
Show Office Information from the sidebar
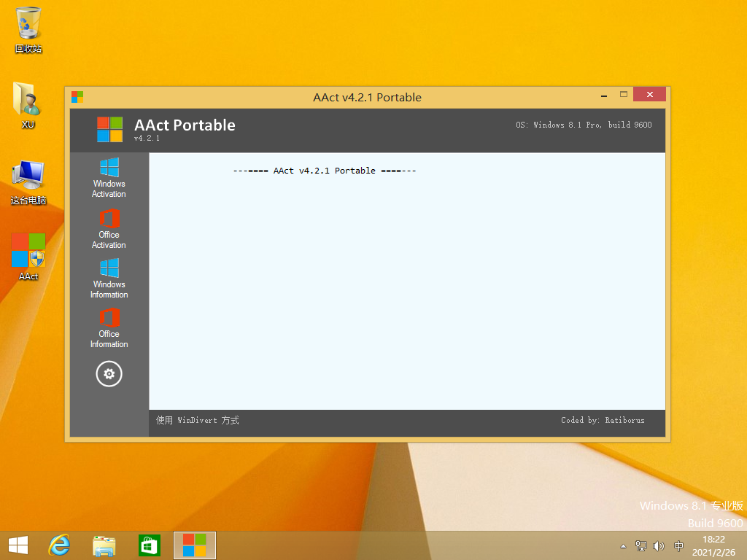(x=109, y=327)
